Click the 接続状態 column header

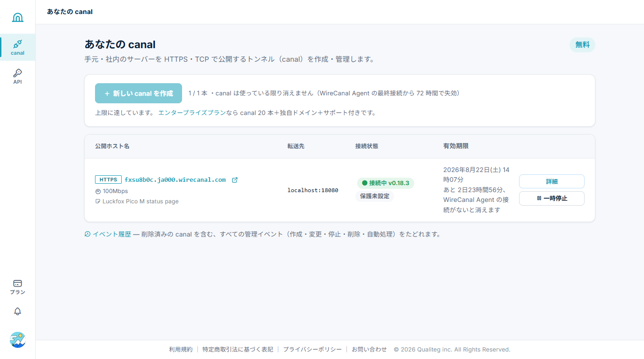(x=366, y=146)
